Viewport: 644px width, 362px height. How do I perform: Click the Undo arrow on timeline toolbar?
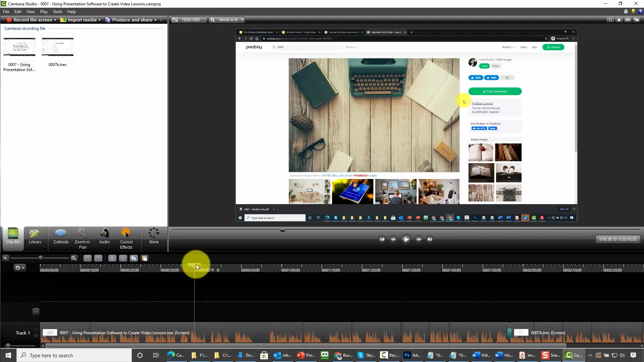point(87,258)
